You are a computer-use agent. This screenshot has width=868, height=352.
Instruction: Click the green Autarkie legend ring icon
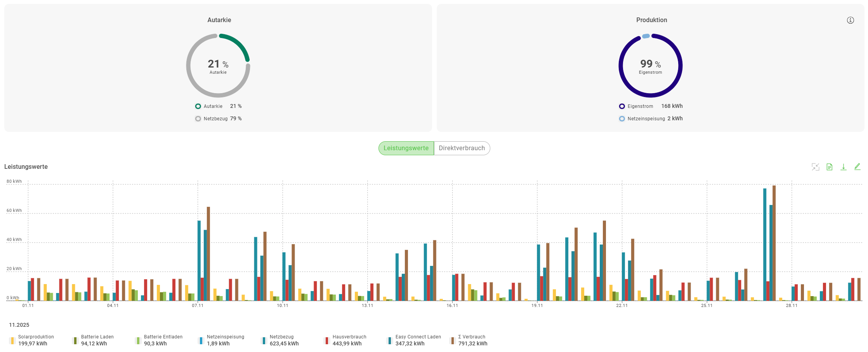(x=198, y=106)
